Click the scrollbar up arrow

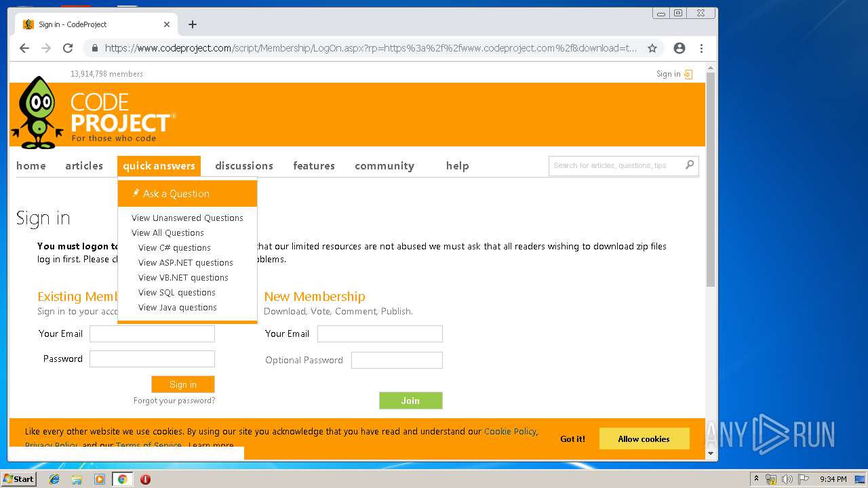711,68
